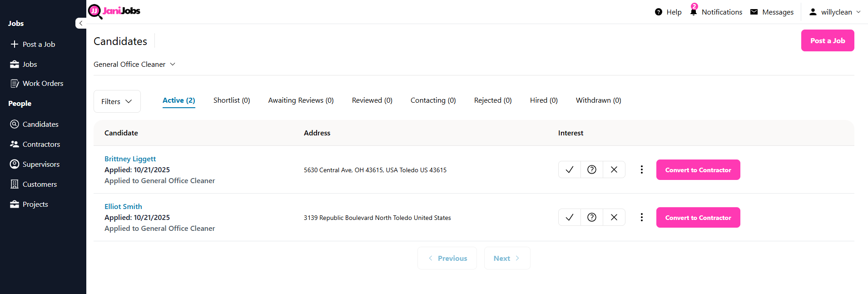Screen dimensions: 868x294
Task: Click Elliot Smith's address text
Action: pos(377,218)
